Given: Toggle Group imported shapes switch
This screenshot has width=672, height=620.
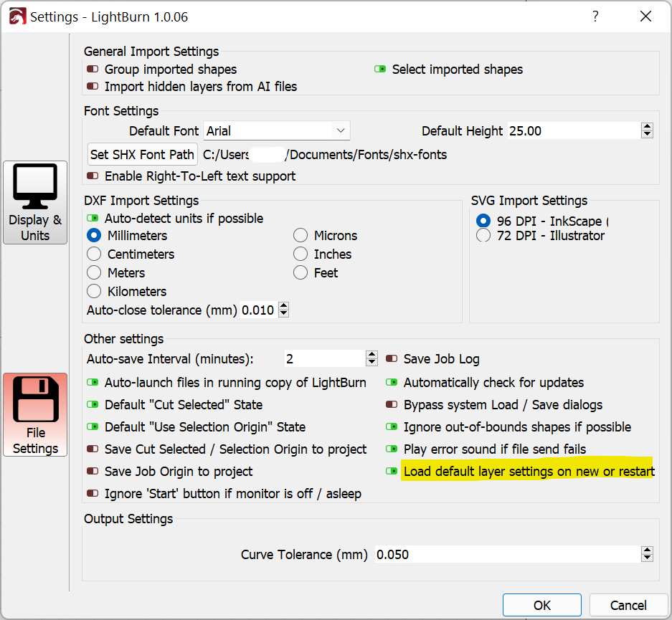Looking at the screenshot, I should pyautogui.click(x=93, y=70).
